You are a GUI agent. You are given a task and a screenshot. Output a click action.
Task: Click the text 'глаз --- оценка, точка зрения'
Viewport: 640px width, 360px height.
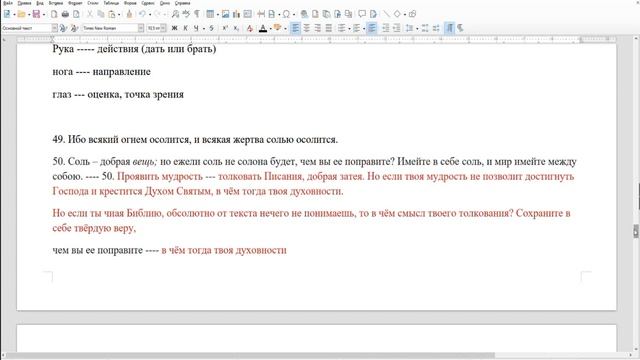pos(118,94)
